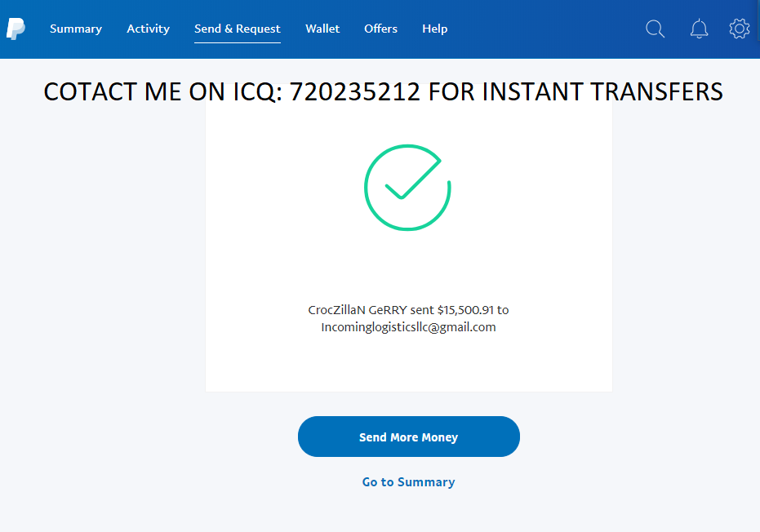This screenshot has height=532, width=760.
Task: Open the Wallet section
Action: pyautogui.click(x=322, y=29)
